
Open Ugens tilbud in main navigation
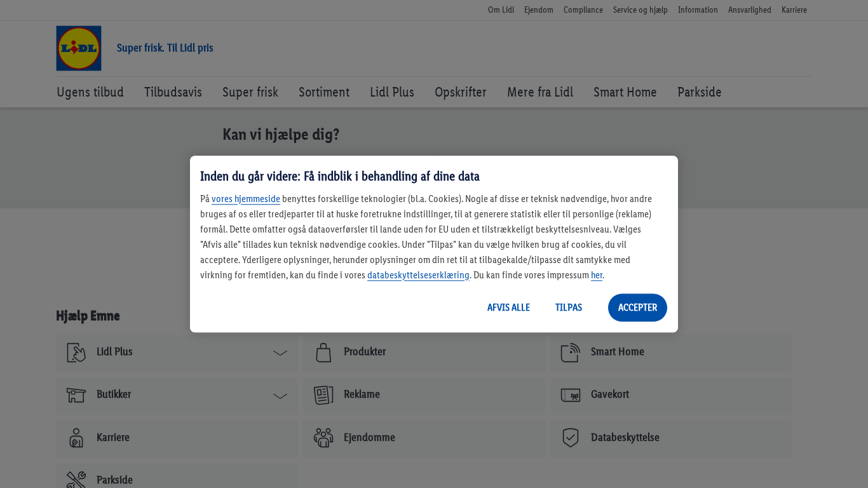(90, 93)
